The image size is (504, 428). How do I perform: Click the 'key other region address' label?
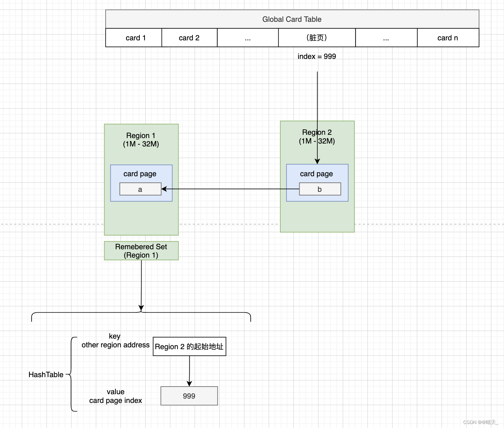(115, 340)
